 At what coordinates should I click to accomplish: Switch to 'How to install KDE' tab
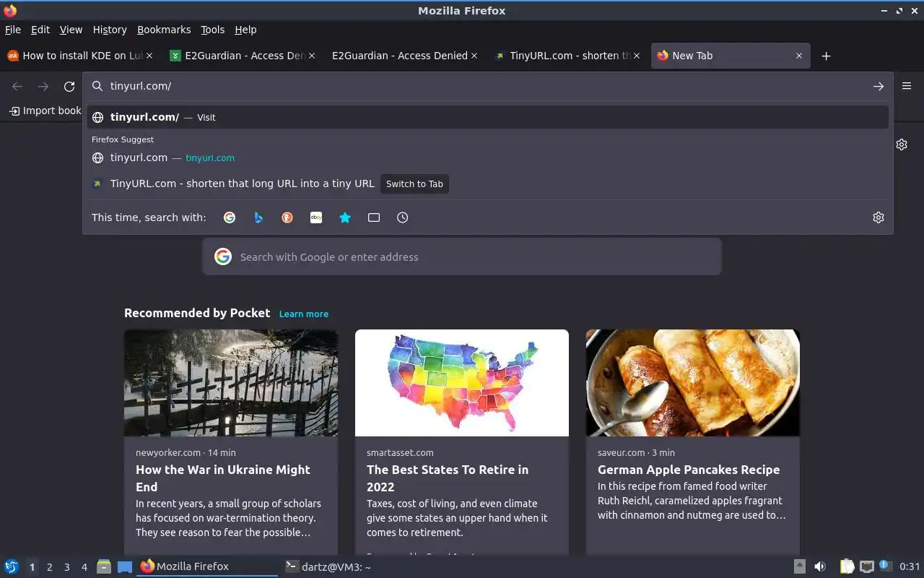click(x=79, y=56)
